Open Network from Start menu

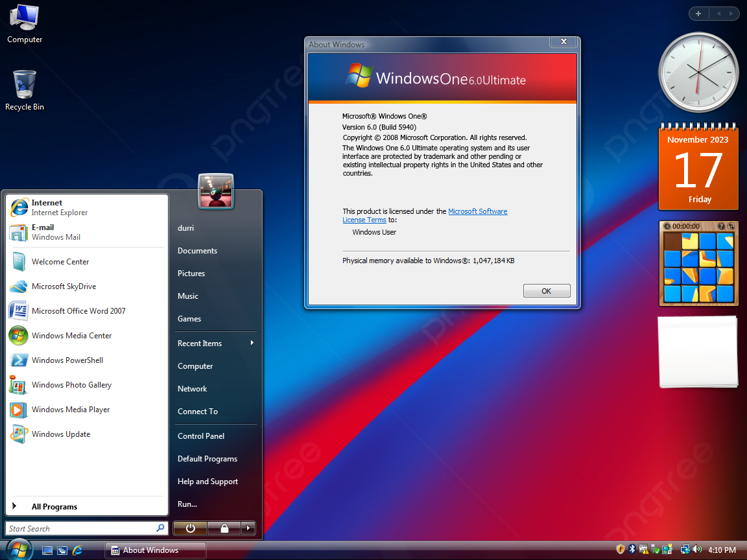[215, 389]
